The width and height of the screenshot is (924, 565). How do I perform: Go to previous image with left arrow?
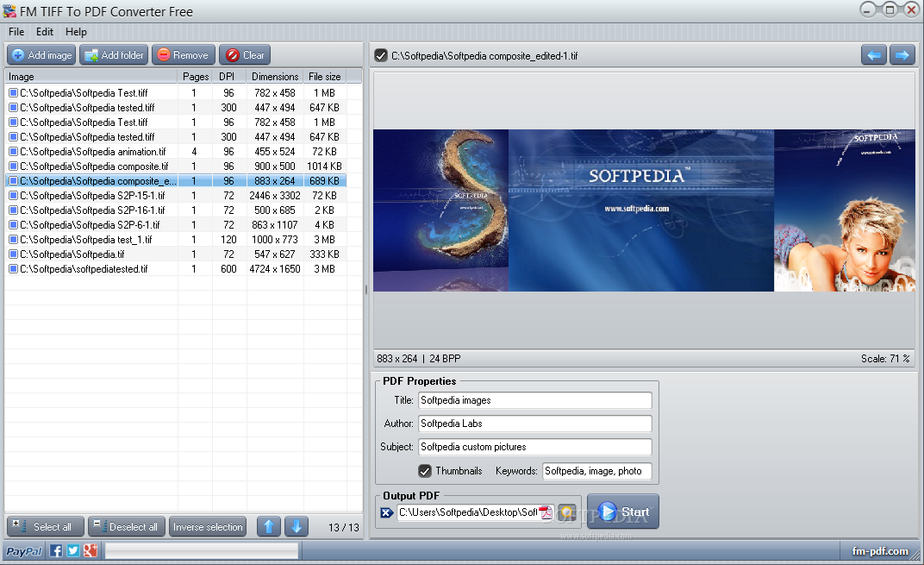tap(874, 55)
